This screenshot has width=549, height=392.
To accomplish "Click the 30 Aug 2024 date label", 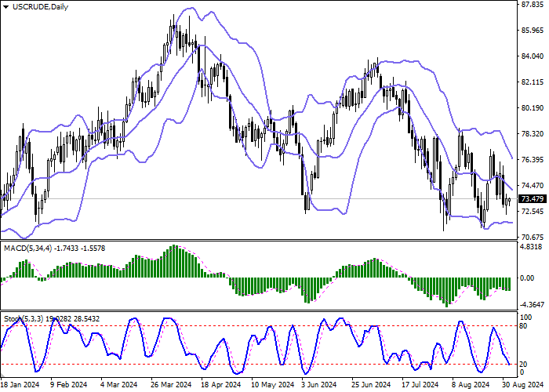I will coord(523,385).
